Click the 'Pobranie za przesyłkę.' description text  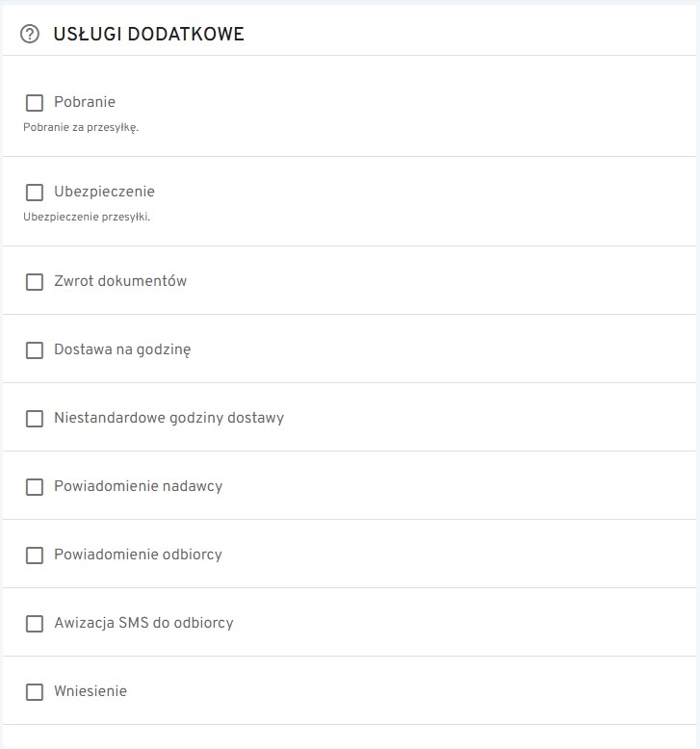tap(81, 127)
